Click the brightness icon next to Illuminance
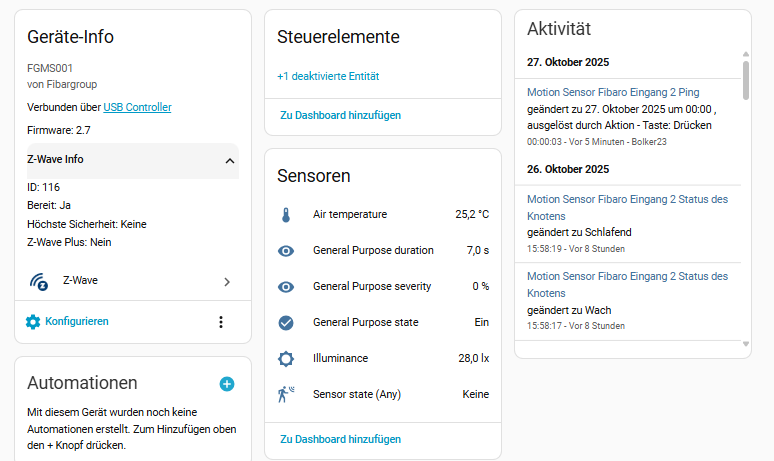774x461 pixels. point(286,358)
